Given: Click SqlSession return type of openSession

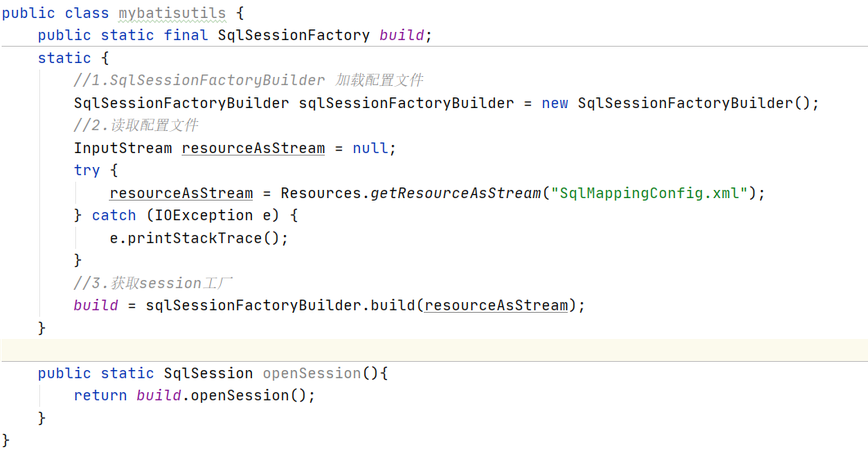Looking at the screenshot, I should tap(208, 372).
